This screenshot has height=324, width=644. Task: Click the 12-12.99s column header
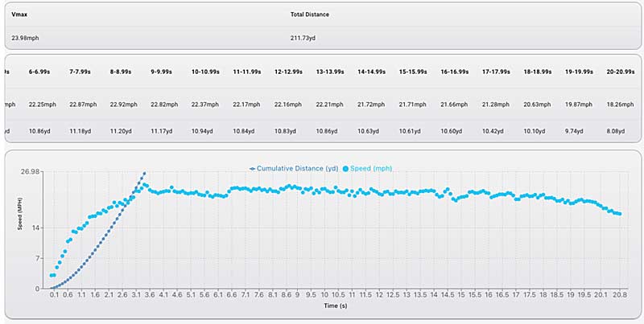point(288,72)
